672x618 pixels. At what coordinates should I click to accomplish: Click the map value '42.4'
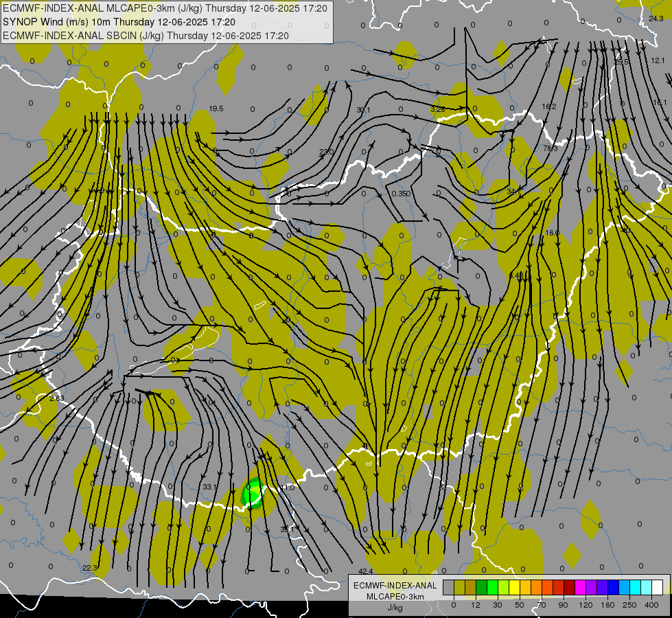coord(365,571)
